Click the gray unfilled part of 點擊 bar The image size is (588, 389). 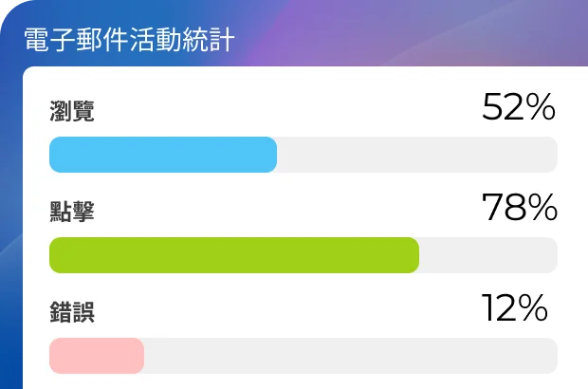point(488,255)
